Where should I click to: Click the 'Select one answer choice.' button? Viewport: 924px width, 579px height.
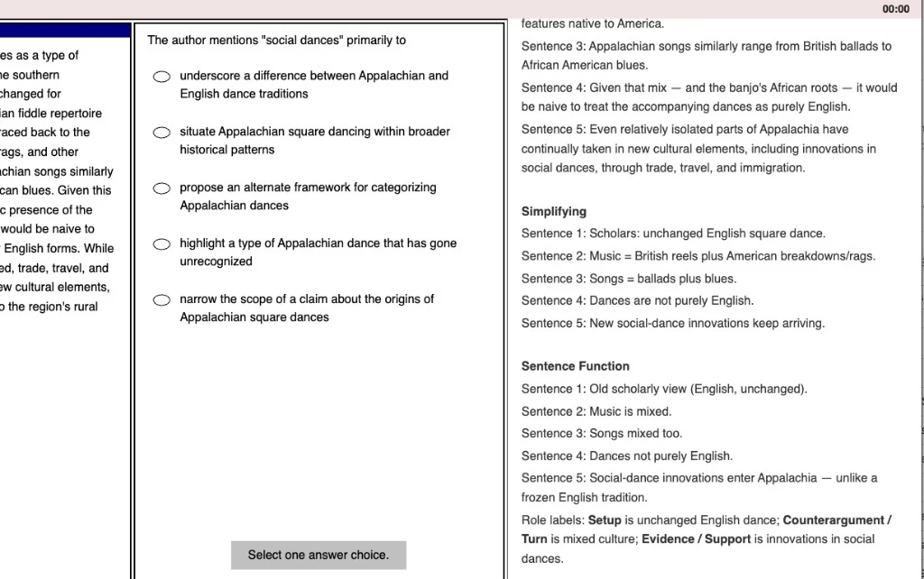[319, 555]
